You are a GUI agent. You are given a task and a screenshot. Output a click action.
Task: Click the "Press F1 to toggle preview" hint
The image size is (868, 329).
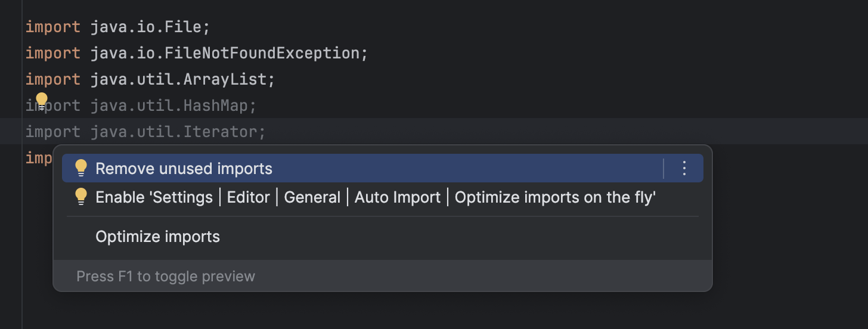pyautogui.click(x=166, y=276)
